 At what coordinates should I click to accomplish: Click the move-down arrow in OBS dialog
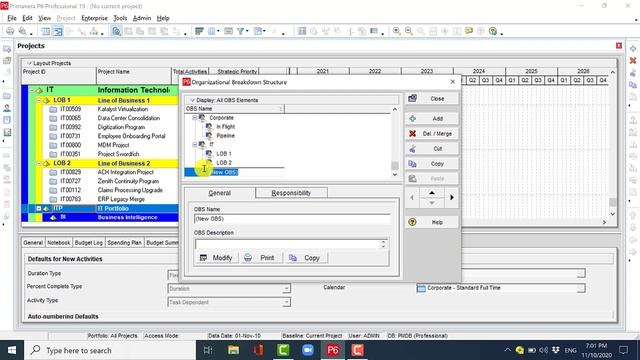pyautogui.click(x=432, y=203)
